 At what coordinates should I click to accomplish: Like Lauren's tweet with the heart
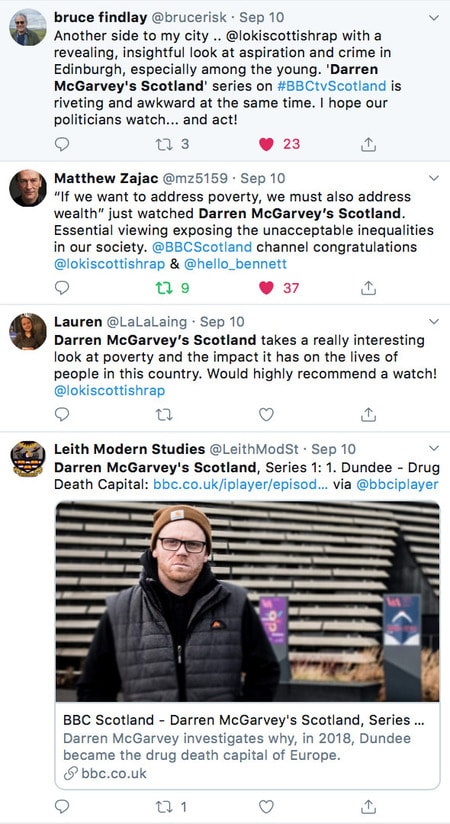pyautogui.click(x=267, y=415)
